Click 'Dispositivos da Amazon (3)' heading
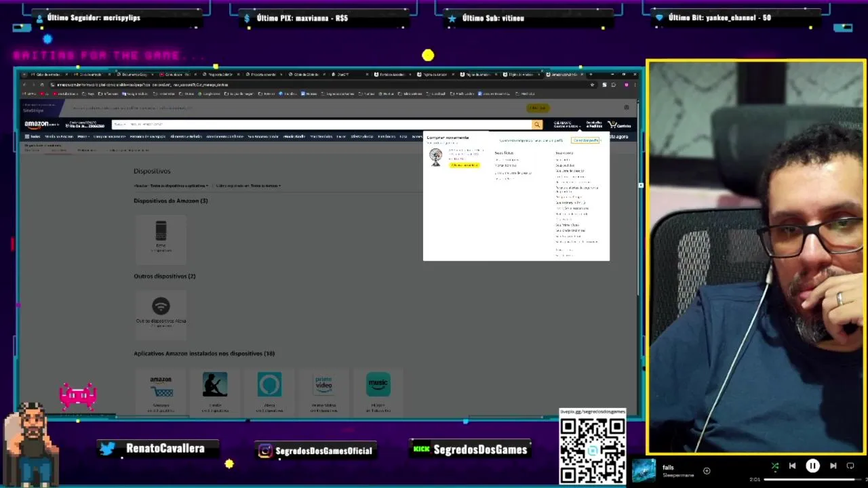Screen dimensions: 868x488 pyautogui.click(x=171, y=201)
